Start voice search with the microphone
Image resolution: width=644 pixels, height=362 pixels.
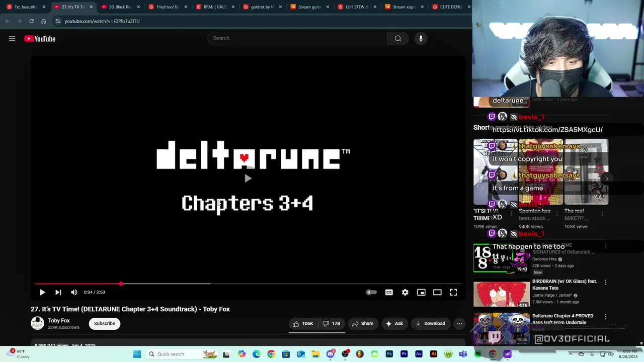pyautogui.click(x=421, y=39)
